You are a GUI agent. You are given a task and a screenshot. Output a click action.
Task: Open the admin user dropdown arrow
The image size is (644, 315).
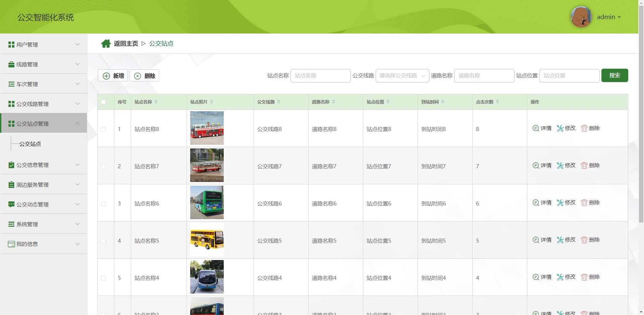619,17
